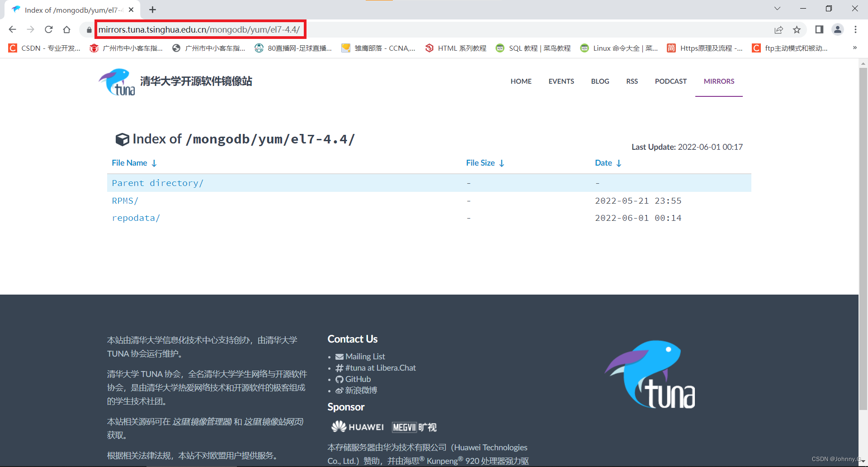Screen dimensions: 868x467
Task: Click the date 2022-06-01 00:14
Action: pyautogui.click(x=638, y=218)
